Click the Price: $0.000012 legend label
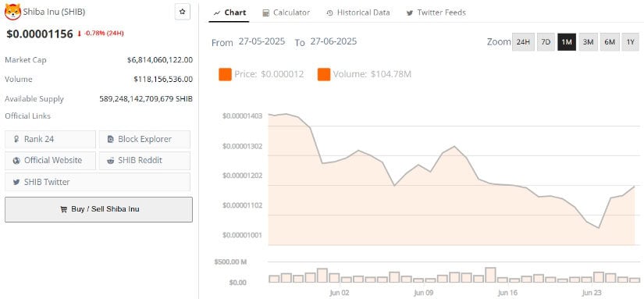Viewport: 644px width, 299px height. pos(269,74)
